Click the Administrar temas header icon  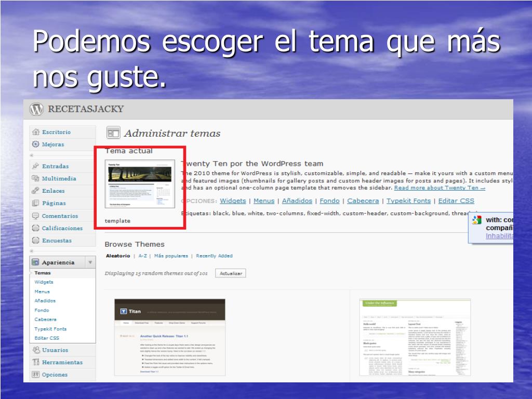tap(113, 132)
